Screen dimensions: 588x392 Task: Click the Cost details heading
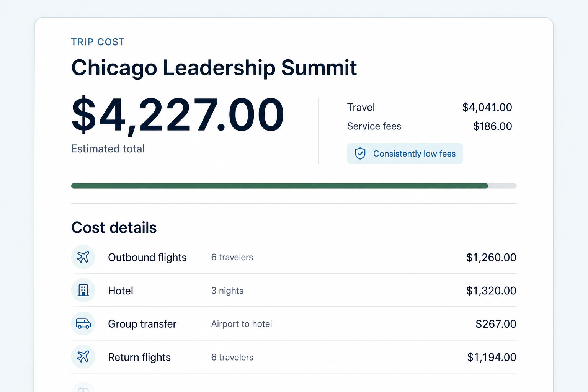114,227
